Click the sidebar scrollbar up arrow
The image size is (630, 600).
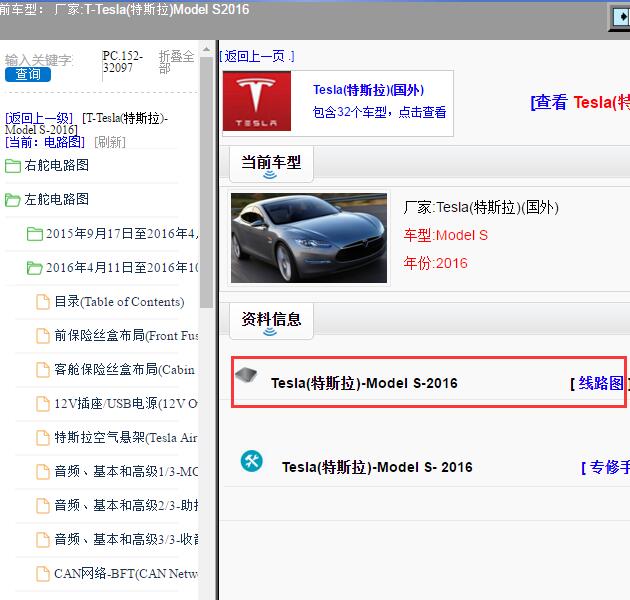(x=207, y=49)
